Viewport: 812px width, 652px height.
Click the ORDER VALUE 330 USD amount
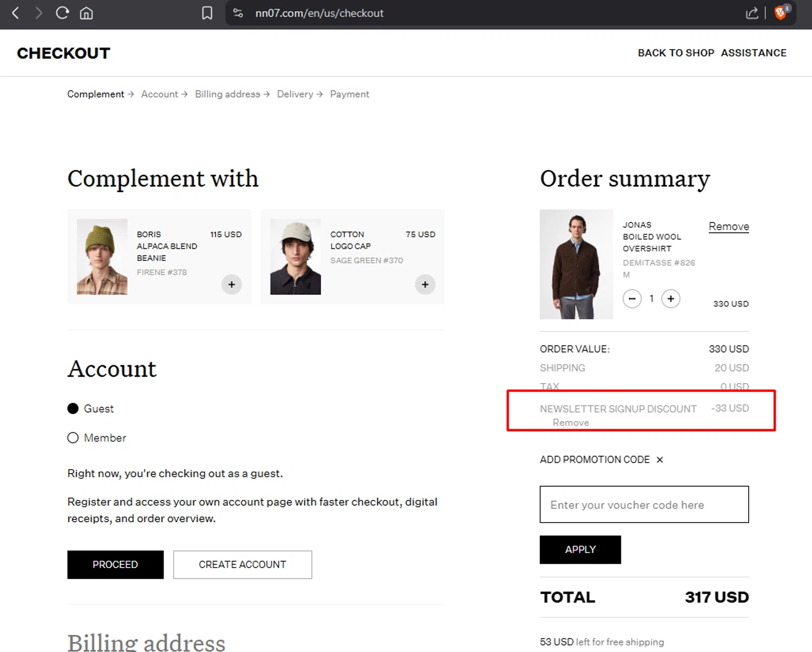coord(729,349)
